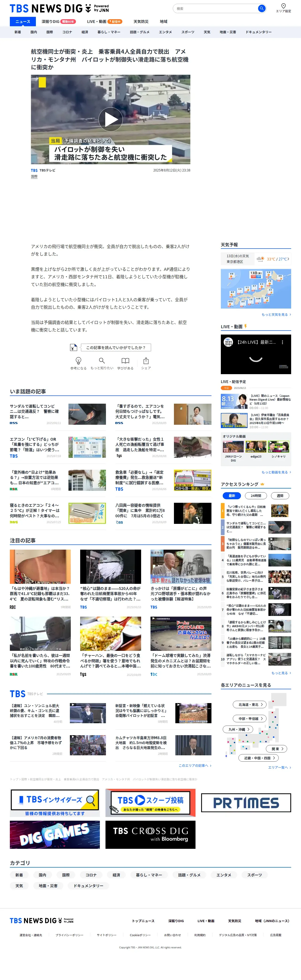This screenshot has width=301, height=980.
Task: Switch to the 深掘りDIG tab
Action: (x=58, y=21)
